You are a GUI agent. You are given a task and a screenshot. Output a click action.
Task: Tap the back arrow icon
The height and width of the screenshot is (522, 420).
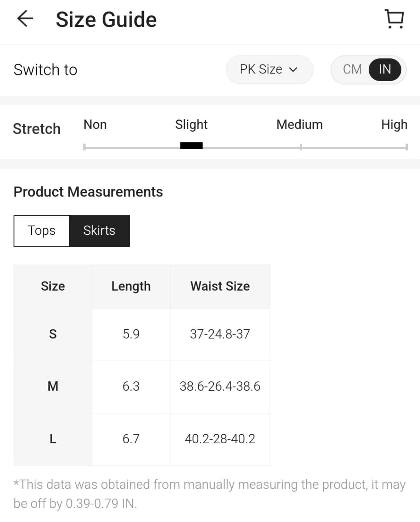tap(25, 19)
